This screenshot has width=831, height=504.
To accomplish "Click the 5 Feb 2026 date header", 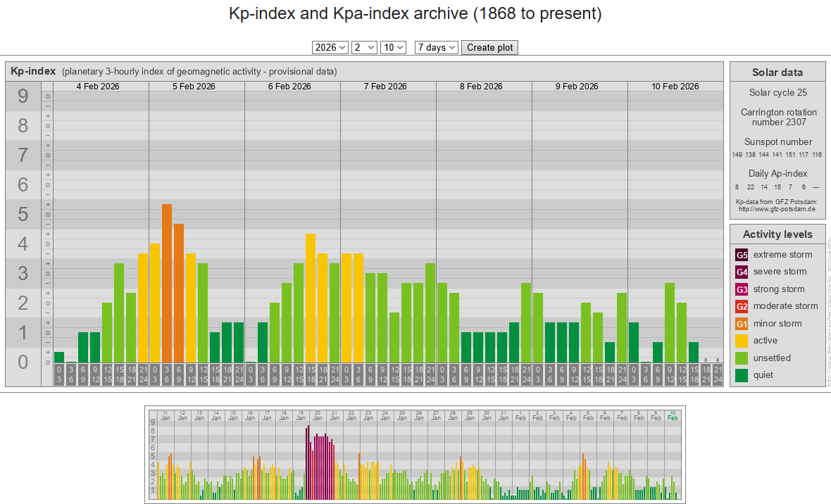I will click(194, 87).
